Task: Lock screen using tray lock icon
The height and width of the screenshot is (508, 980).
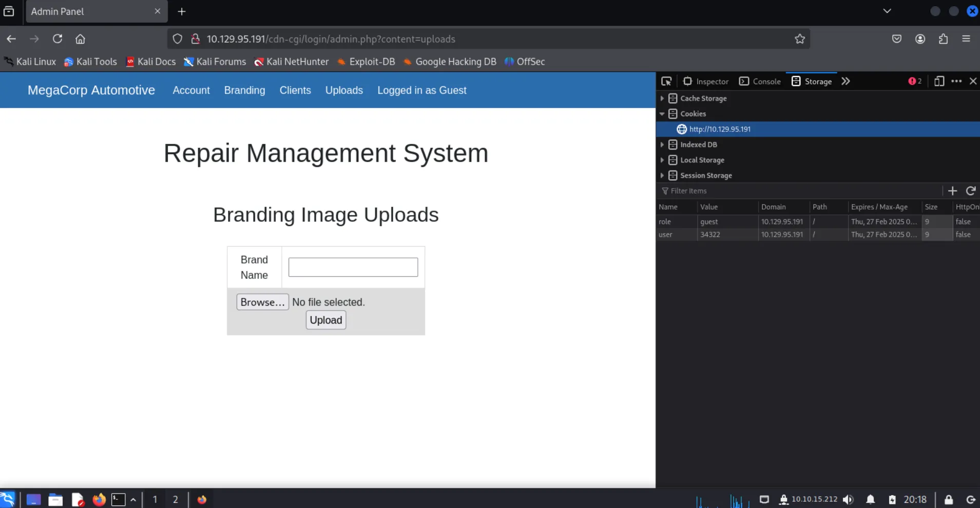Action: [x=949, y=499]
